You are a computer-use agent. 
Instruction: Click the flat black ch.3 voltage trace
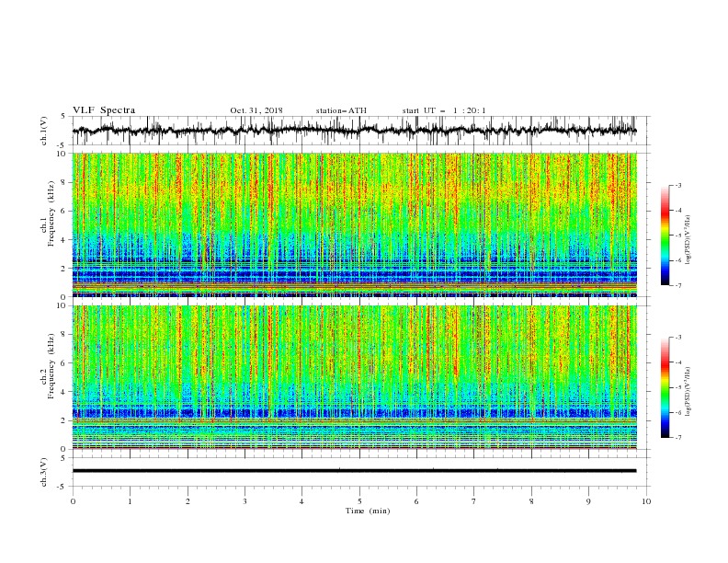point(354,471)
